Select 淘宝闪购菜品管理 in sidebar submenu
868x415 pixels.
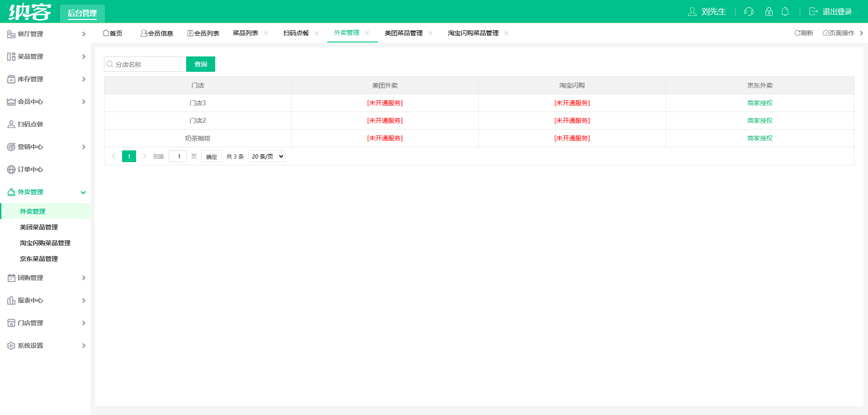click(x=45, y=243)
